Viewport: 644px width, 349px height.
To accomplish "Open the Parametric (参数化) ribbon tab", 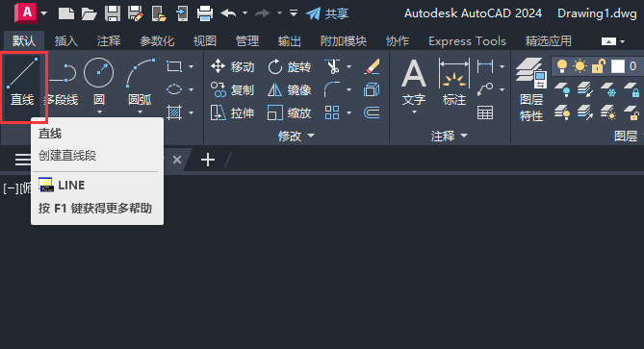I will (x=157, y=41).
